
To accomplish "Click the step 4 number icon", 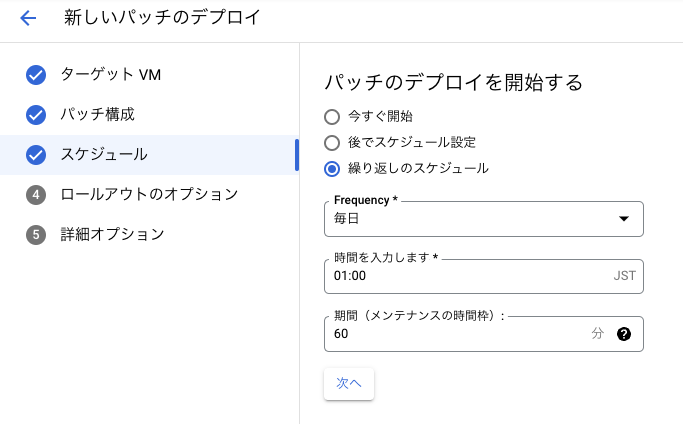I will [36, 195].
